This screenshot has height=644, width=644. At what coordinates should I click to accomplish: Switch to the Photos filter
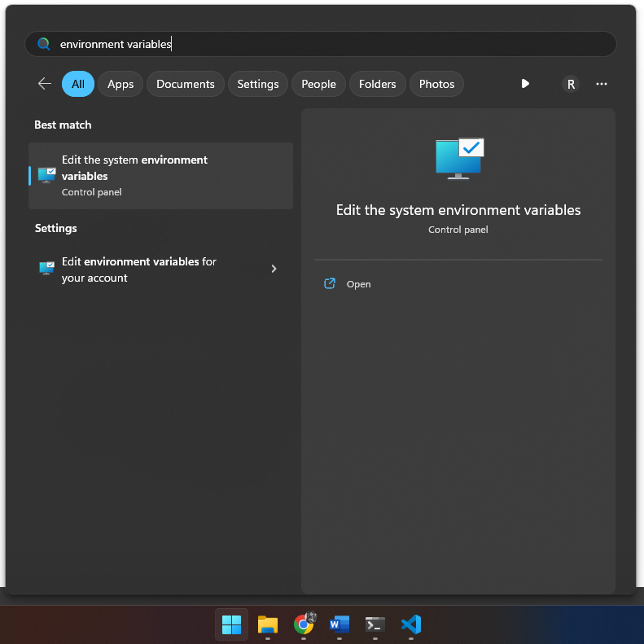tap(436, 84)
